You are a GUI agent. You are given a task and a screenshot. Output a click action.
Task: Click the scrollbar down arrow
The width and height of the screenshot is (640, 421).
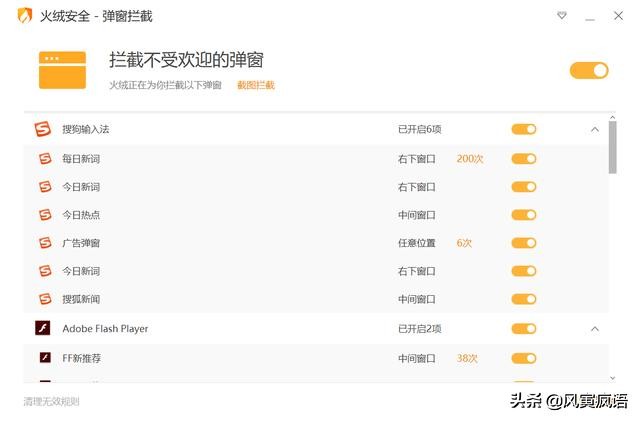(612, 378)
